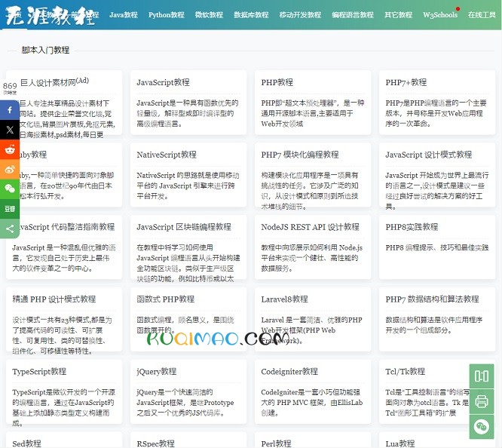Open Codeigniter教程 card
Screen dimensions: 502x448
(x=313, y=391)
